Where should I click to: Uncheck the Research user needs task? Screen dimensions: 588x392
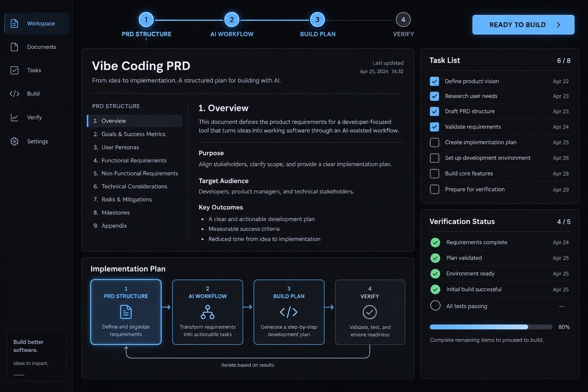point(434,96)
